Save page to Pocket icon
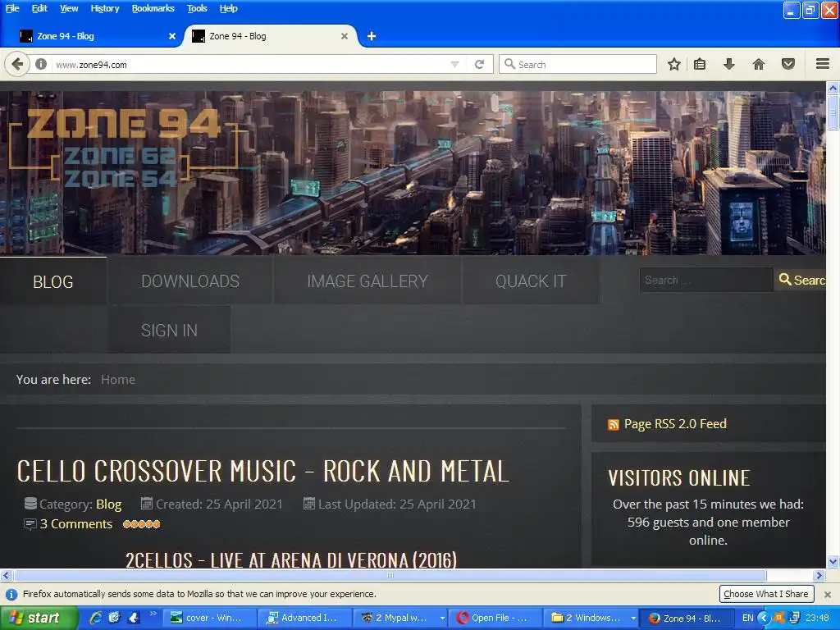Viewport: 840px width, 630px height. click(x=788, y=64)
